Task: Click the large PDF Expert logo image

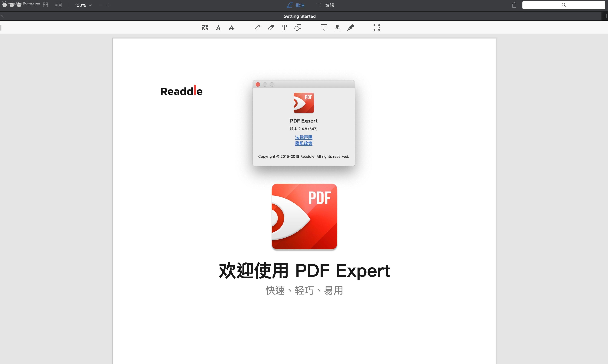Action: pyautogui.click(x=304, y=216)
